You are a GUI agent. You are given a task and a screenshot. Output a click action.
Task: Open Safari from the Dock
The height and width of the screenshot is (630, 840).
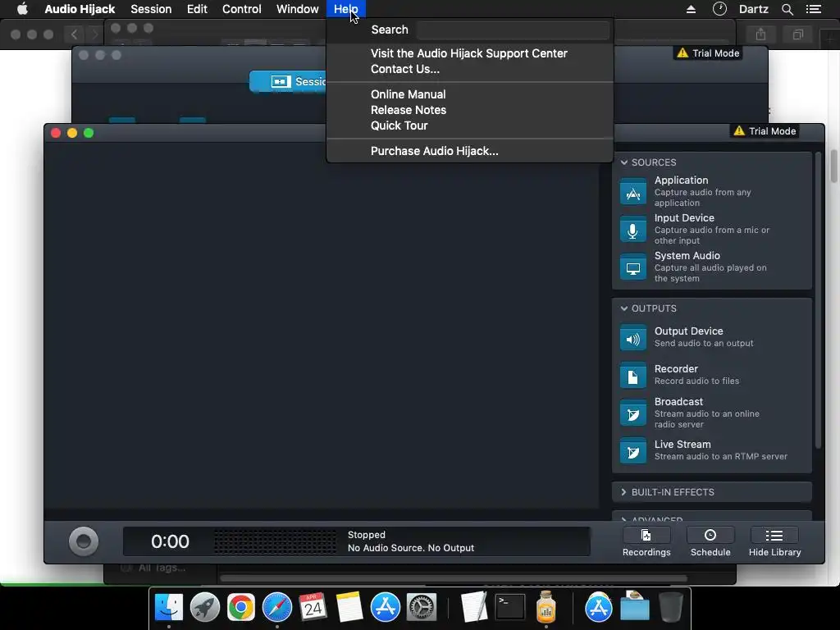[277, 608]
